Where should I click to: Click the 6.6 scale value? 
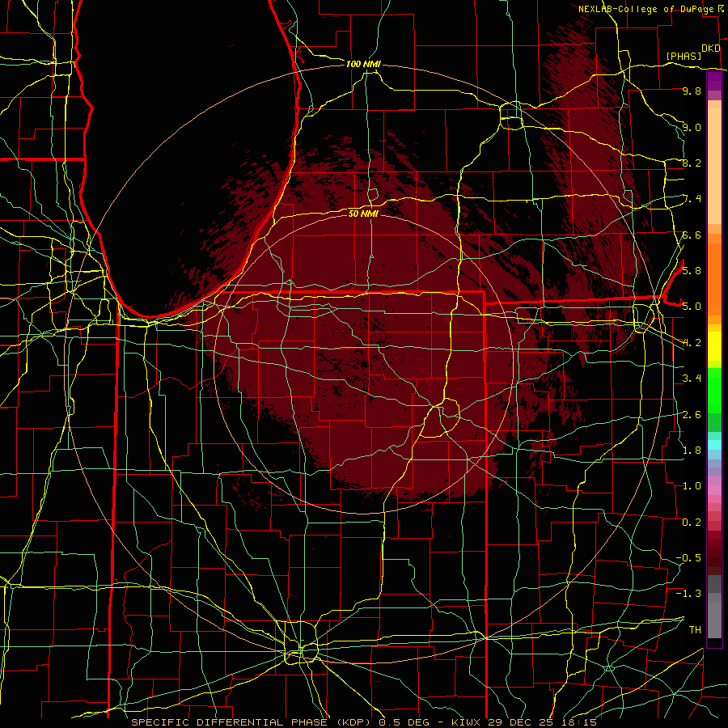692,235
